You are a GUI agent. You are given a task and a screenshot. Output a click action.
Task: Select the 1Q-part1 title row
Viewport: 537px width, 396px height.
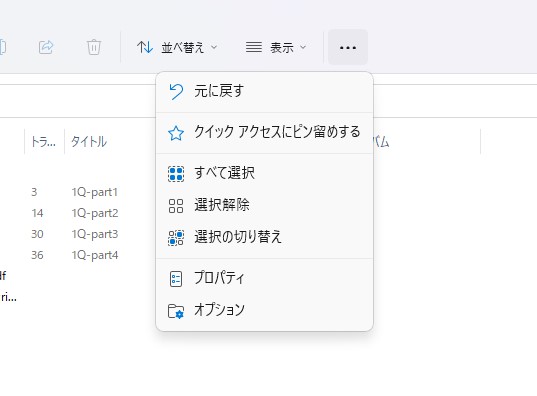(95, 192)
